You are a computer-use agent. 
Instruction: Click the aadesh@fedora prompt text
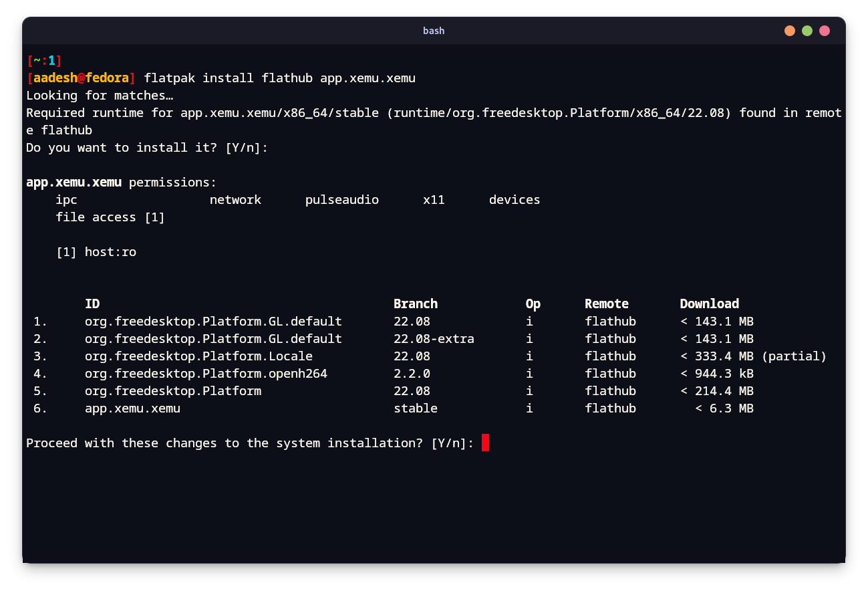pos(81,78)
